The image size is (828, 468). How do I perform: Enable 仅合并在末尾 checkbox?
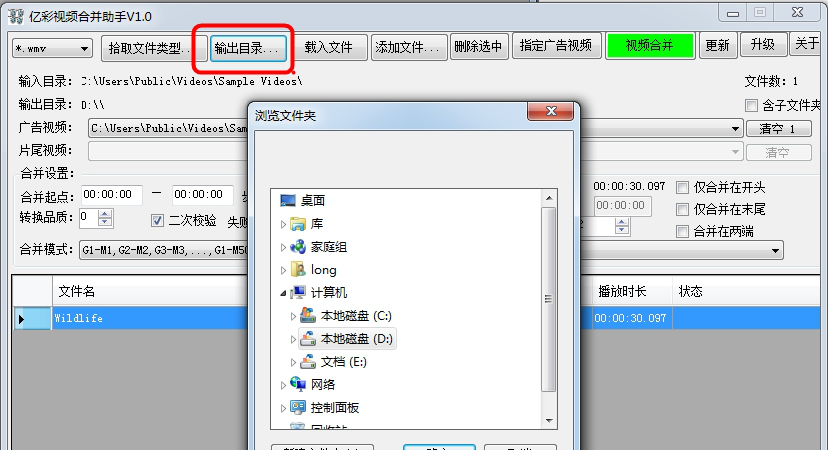click(x=682, y=210)
